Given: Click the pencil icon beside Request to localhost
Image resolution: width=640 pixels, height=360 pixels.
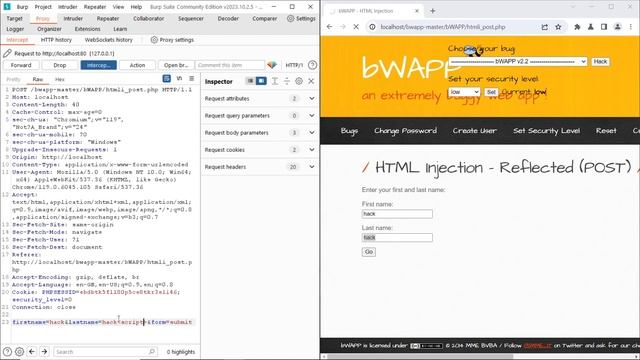Looking at the screenshot, I should point(7,53).
